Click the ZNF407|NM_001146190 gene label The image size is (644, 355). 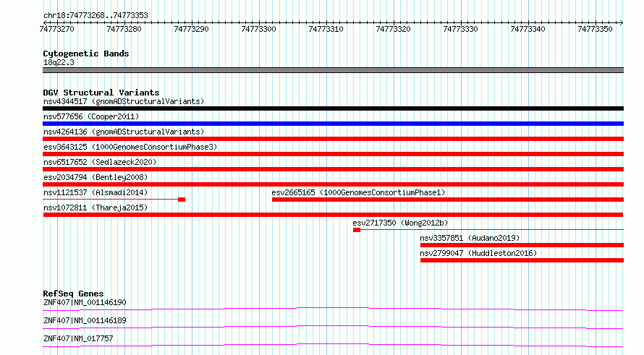pyautogui.click(x=85, y=302)
